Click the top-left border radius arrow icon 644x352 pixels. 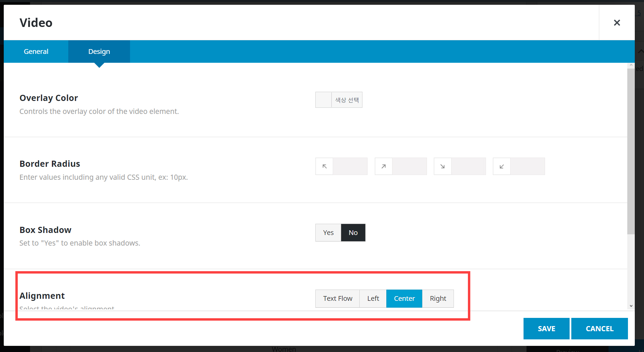325,166
